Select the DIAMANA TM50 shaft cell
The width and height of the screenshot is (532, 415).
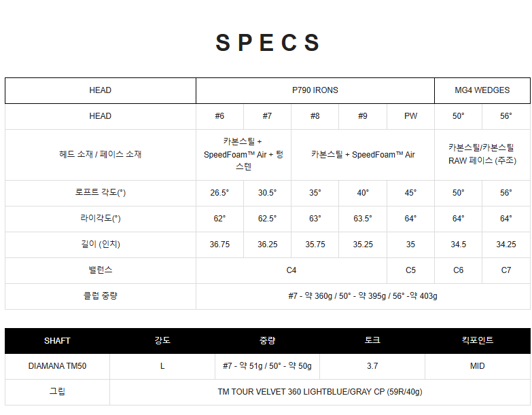coord(57,366)
